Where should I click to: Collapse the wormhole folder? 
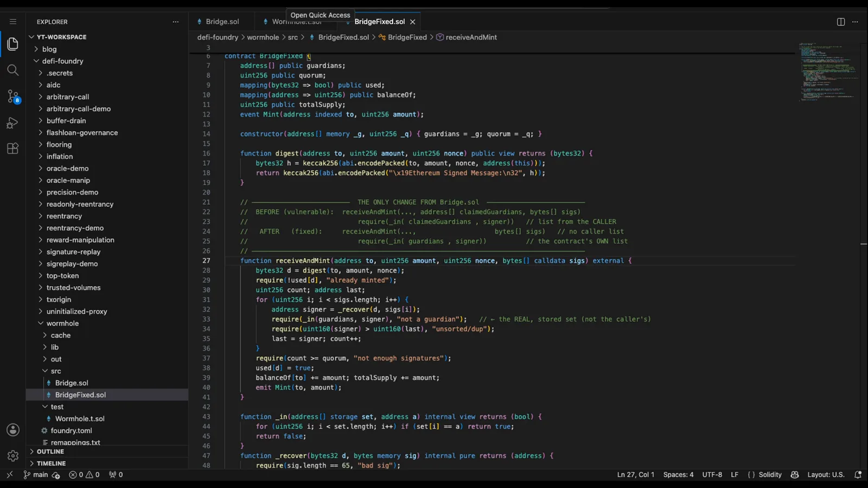(x=62, y=323)
